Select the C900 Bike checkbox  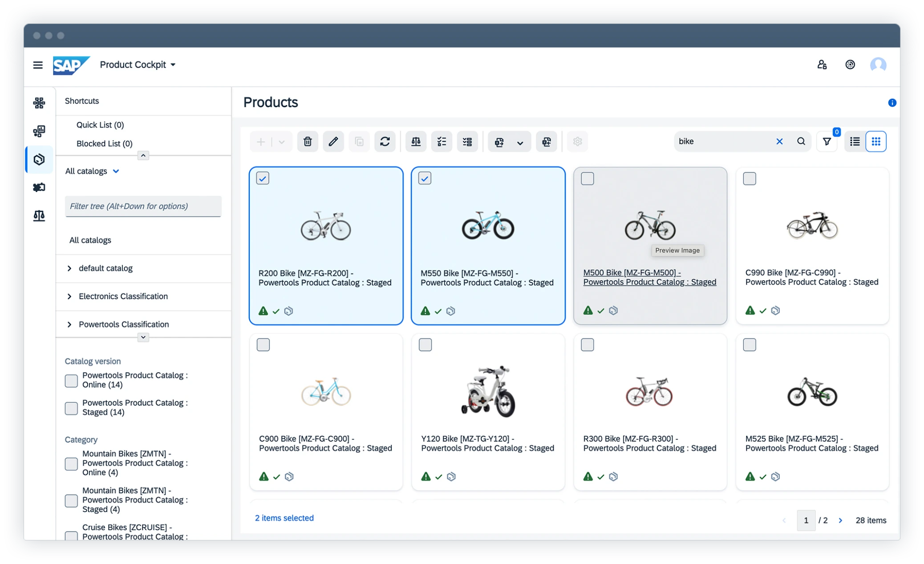pyautogui.click(x=263, y=345)
